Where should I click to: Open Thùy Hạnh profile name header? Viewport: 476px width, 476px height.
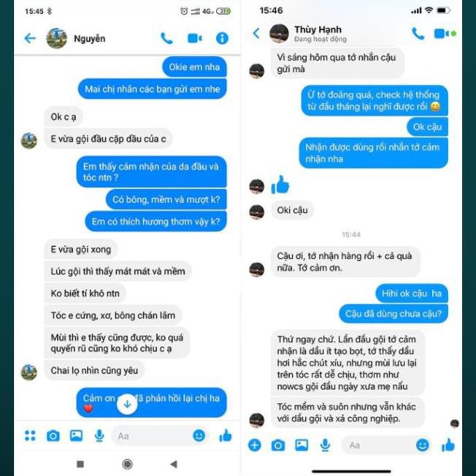pyautogui.click(x=318, y=29)
